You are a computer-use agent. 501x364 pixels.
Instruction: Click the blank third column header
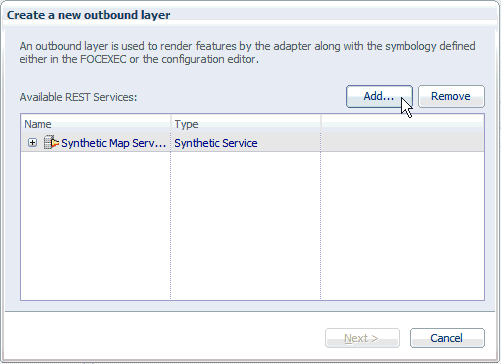[402, 124]
